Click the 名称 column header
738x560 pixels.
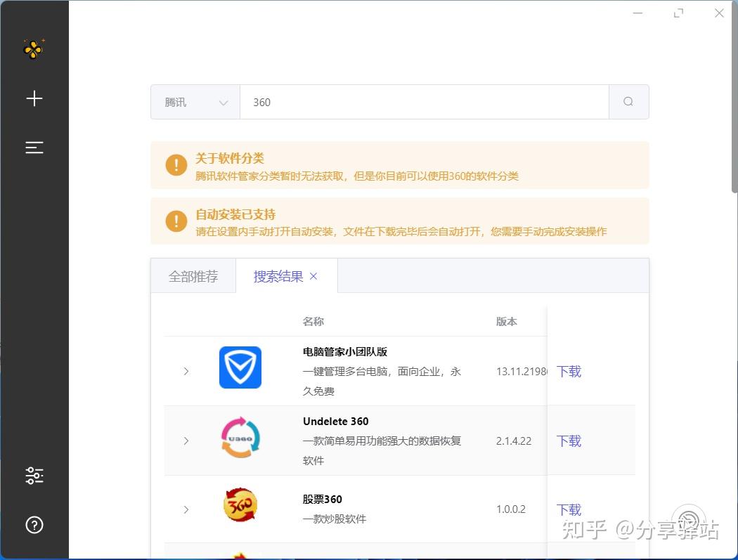click(313, 321)
